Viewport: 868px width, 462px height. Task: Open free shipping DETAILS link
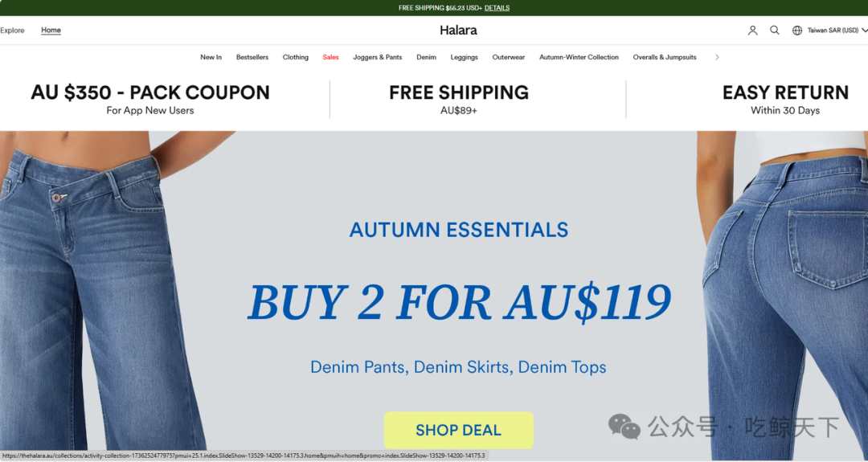(497, 8)
